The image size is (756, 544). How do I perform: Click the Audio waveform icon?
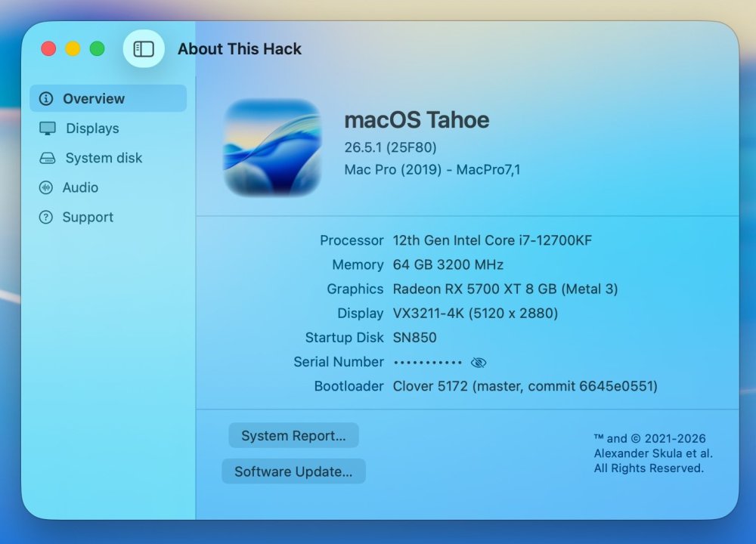pyautogui.click(x=46, y=187)
